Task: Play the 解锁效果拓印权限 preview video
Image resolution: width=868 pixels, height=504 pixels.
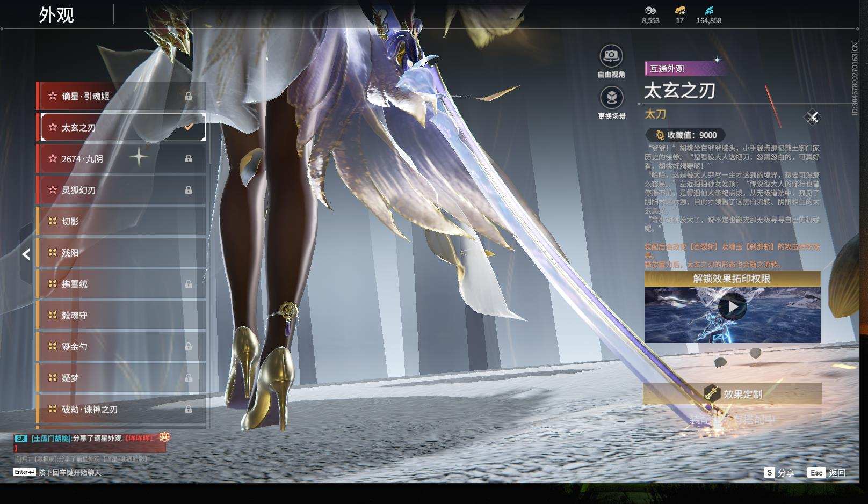Action: click(732, 307)
